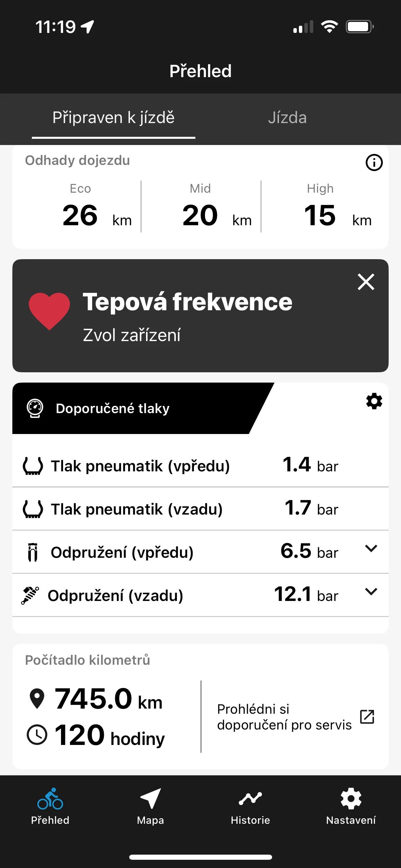Open Historie graph icon
The image size is (401, 868).
[x=251, y=799]
